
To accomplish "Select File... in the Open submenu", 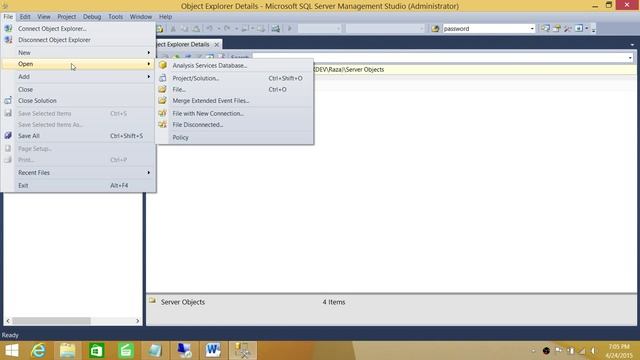I will click(x=235, y=89).
